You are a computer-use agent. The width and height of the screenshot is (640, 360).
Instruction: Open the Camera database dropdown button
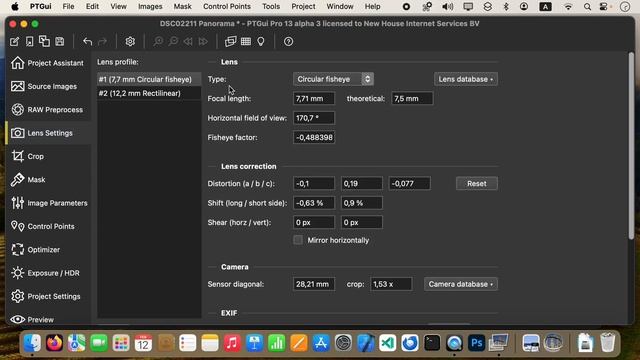pos(461,284)
